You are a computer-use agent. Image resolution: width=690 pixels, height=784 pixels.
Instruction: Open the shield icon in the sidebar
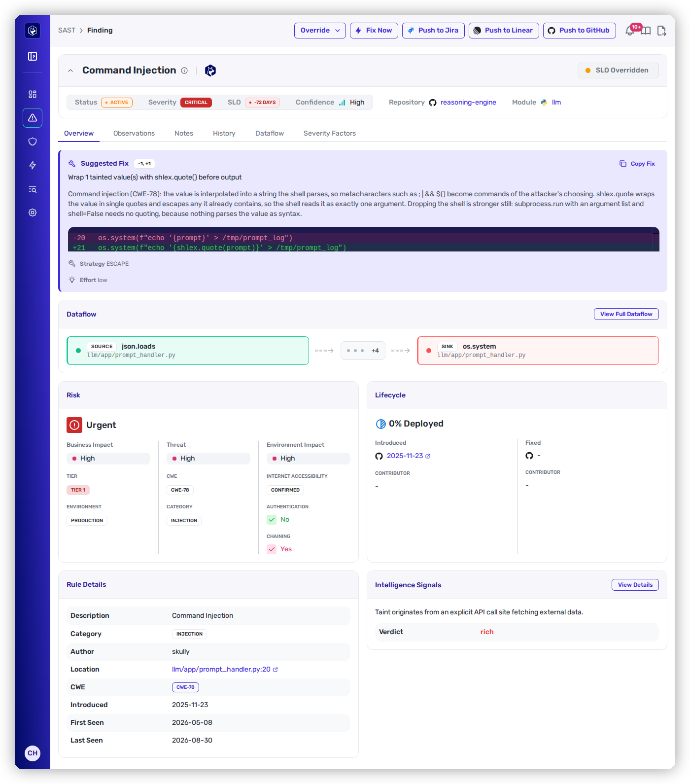pyautogui.click(x=33, y=142)
